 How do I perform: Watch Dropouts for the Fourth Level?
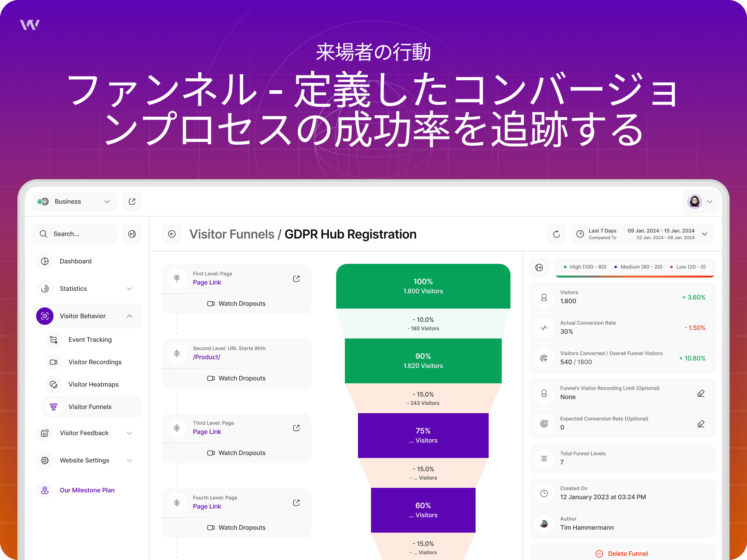[x=236, y=527]
